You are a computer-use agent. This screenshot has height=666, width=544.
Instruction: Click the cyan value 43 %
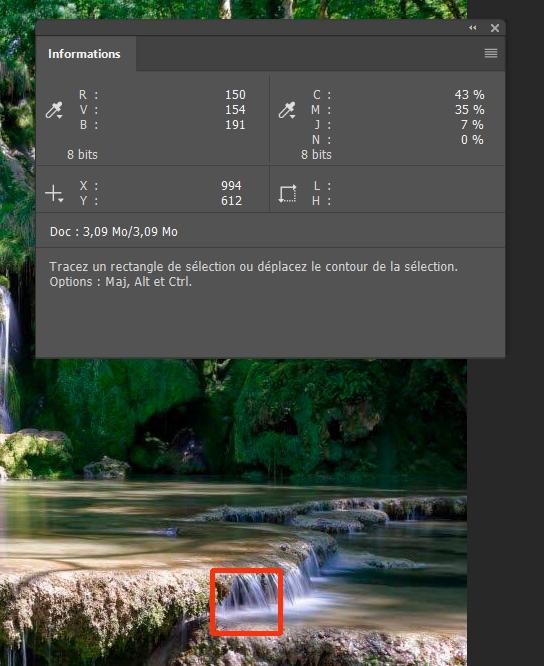469,94
